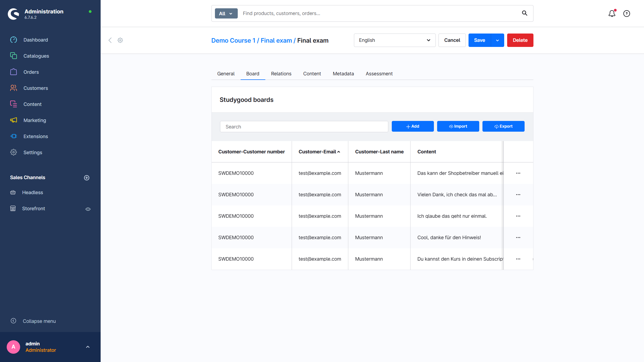The height and width of the screenshot is (362, 644).
Task: Expand the Save options arrow
Action: [497, 40]
